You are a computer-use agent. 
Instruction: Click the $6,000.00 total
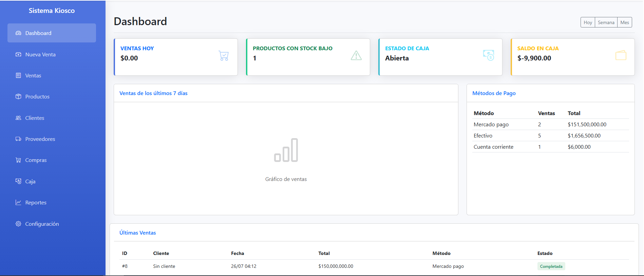pos(579,147)
